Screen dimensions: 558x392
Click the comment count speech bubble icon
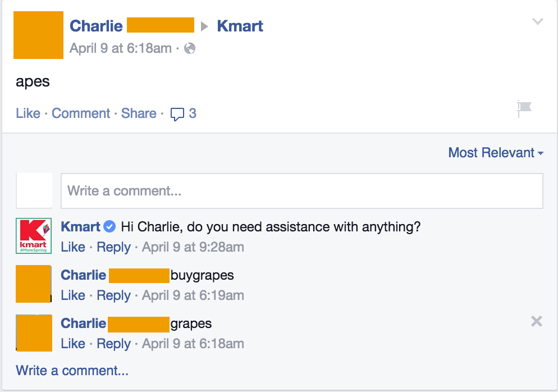177,115
